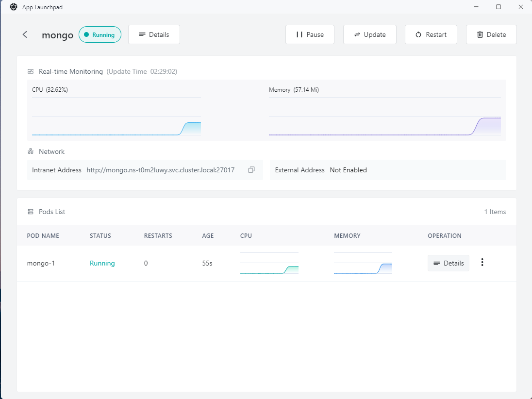The image size is (532, 399).
Task: Select the intranet address URL text
Action: click(x=161, y=170)
